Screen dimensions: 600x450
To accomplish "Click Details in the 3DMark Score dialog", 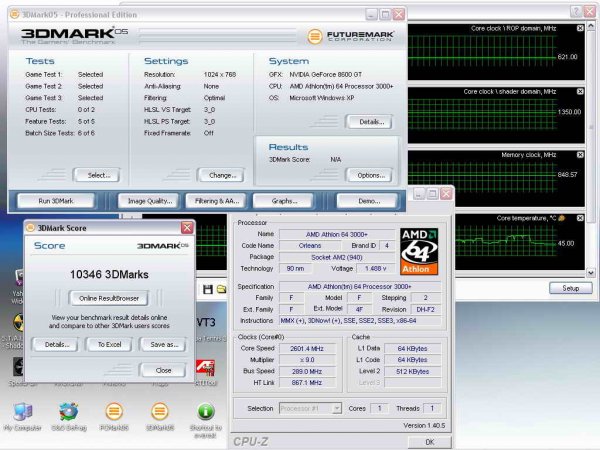I will (57, 344).
